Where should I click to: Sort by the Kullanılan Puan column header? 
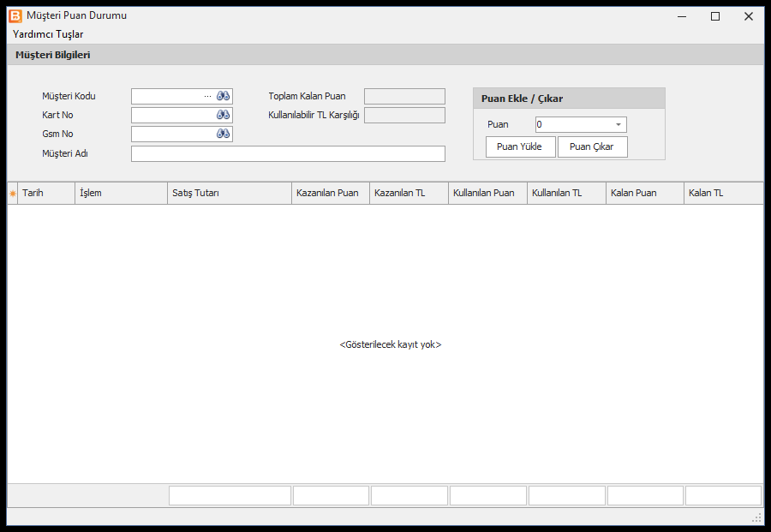coord(487,194)
